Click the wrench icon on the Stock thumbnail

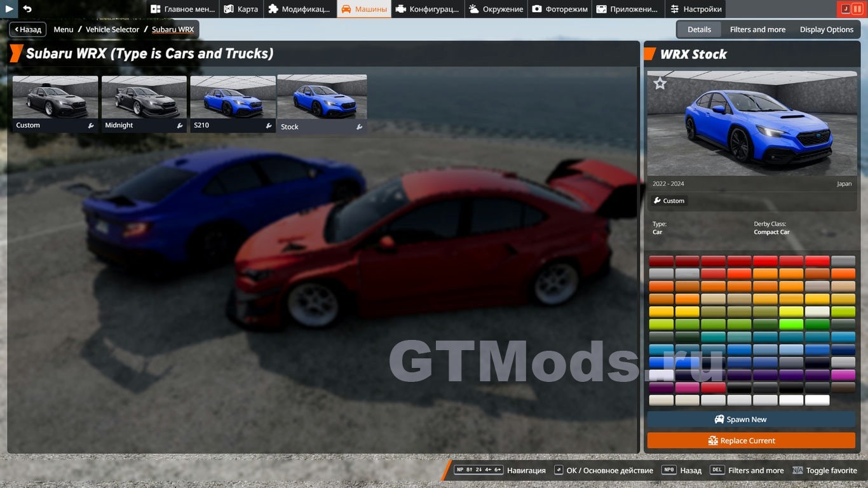pyautogui.click(x=359, y=127)
